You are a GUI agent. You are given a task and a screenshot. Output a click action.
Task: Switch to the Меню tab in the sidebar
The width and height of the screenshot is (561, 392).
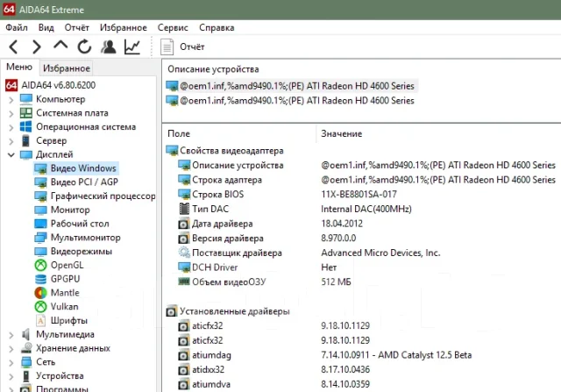point(19,67)
